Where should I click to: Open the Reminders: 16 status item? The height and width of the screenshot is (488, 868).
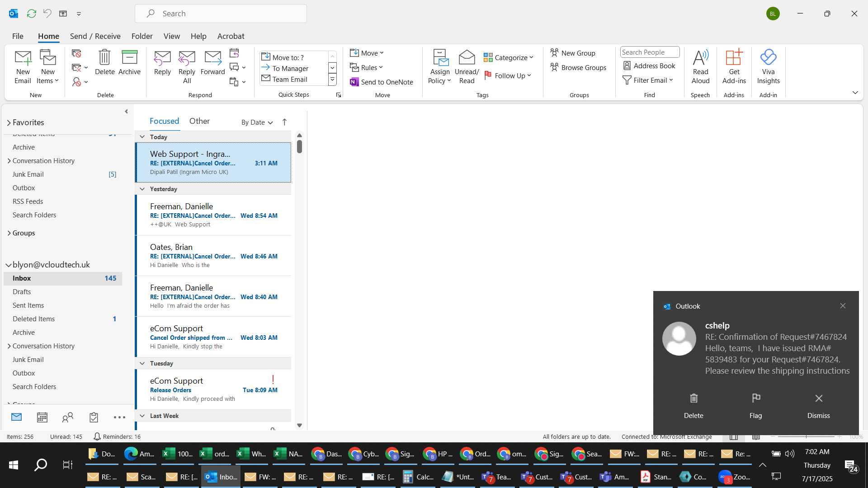117,436
